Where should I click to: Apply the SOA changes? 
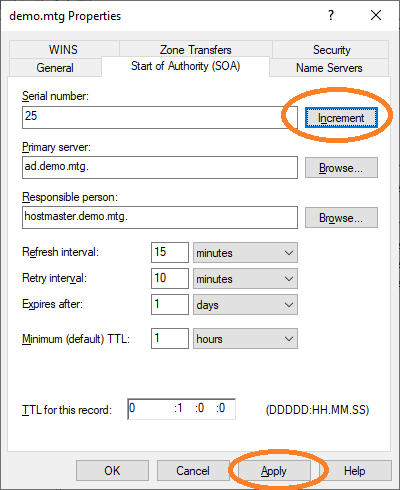click(x=274, y=471)
